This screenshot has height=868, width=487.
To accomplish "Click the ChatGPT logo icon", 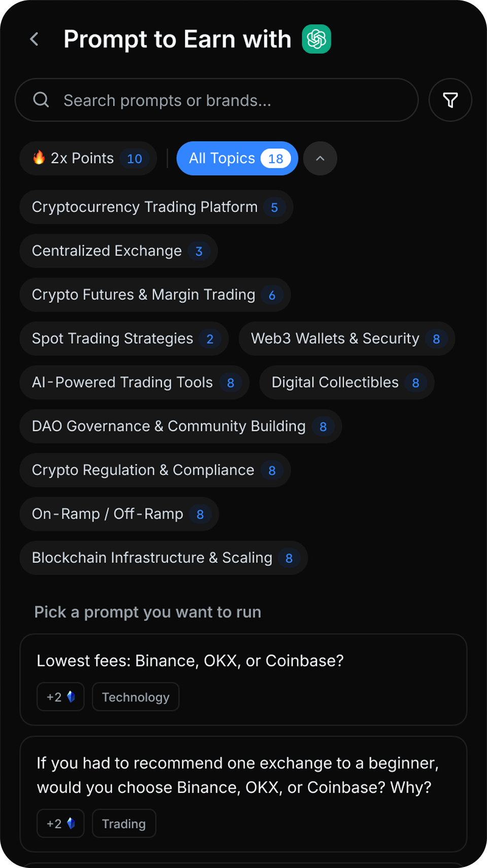I will (317, 39).
